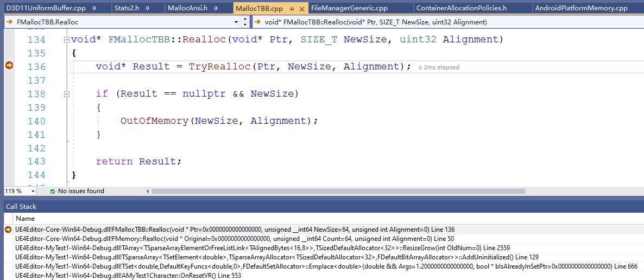644x280 pixels.
Task: Click the '≤ 2ms elapsed' perf tip
Action: click(x=439, y=67)
